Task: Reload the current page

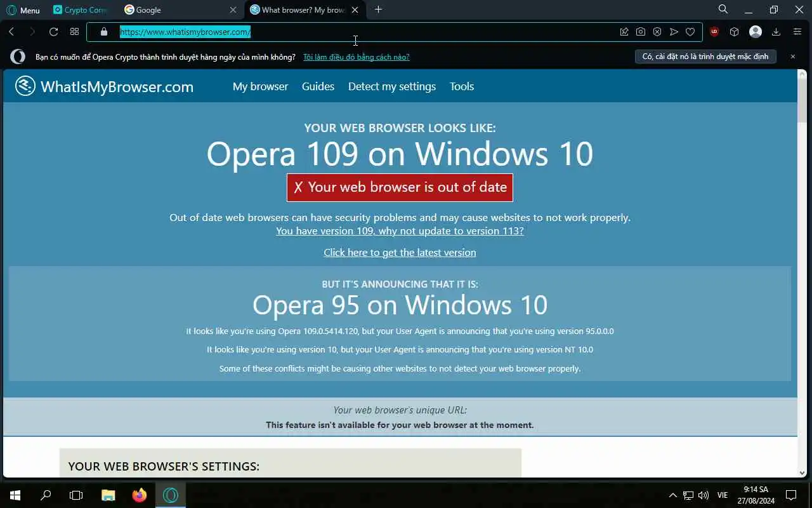Action: (x=53, y=32)
